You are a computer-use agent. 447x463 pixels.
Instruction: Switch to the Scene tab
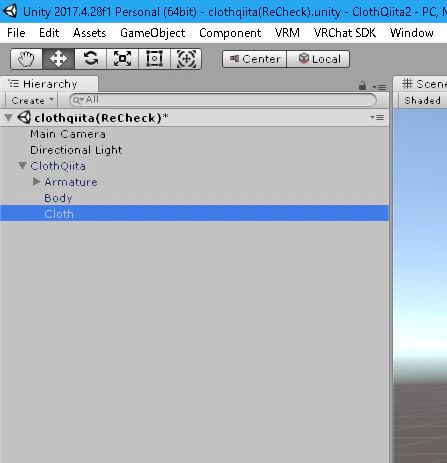(x=421, y=84)
